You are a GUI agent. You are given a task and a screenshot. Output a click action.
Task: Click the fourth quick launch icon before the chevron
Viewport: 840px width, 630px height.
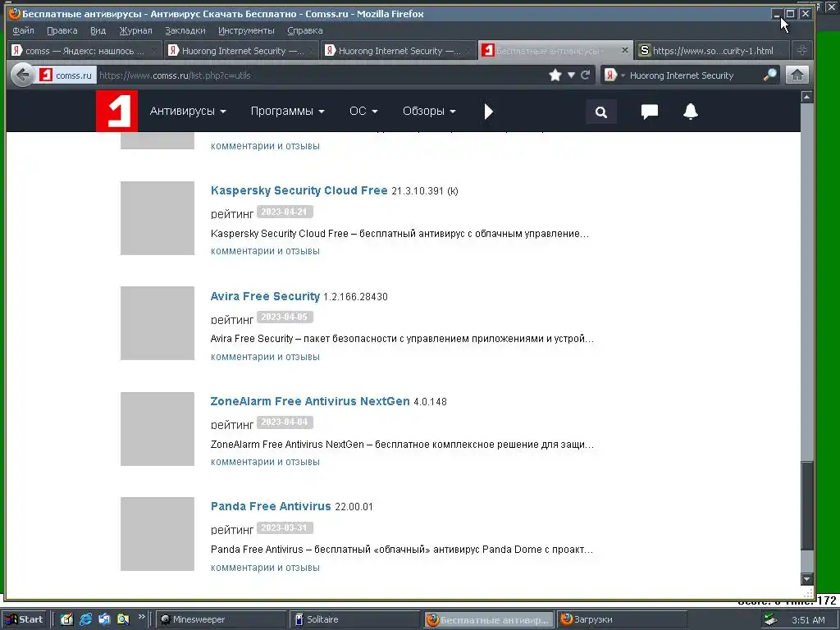coord(123,619)
